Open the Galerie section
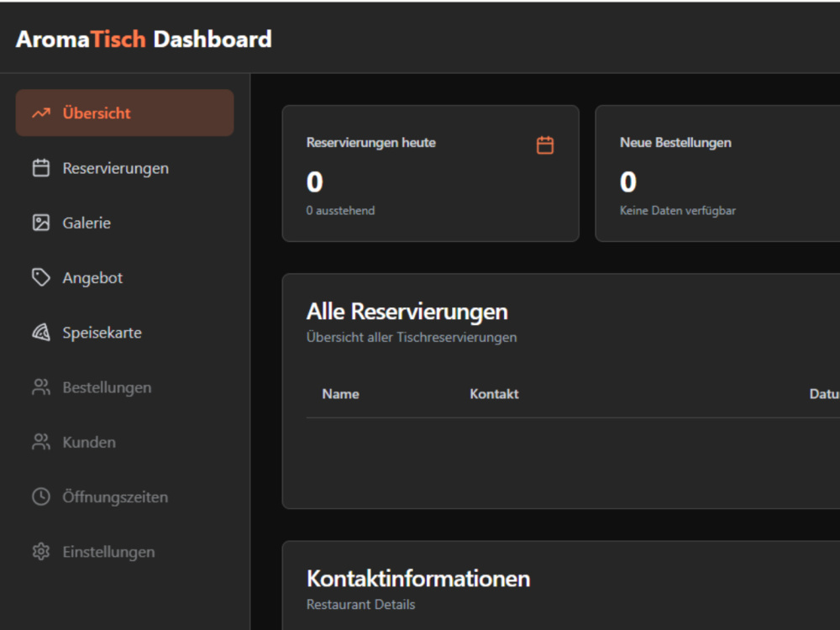This screenshot has width=840, height=630. click(x=124, y=223)
